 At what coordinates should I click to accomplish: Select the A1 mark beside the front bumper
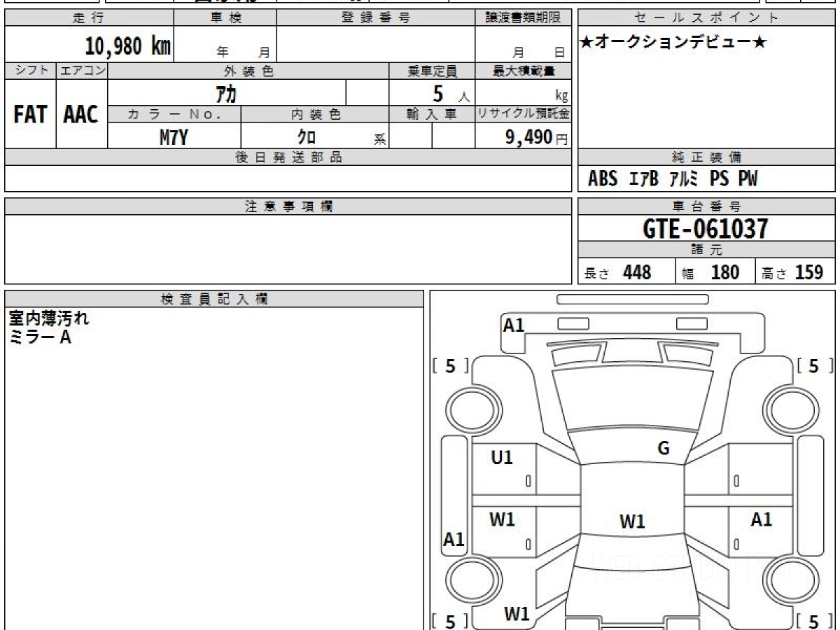[514, 325]
